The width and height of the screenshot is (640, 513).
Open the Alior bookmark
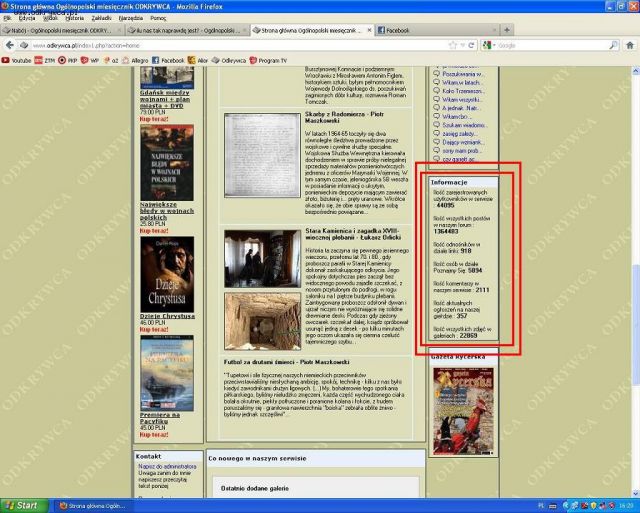tap(198, 60)
